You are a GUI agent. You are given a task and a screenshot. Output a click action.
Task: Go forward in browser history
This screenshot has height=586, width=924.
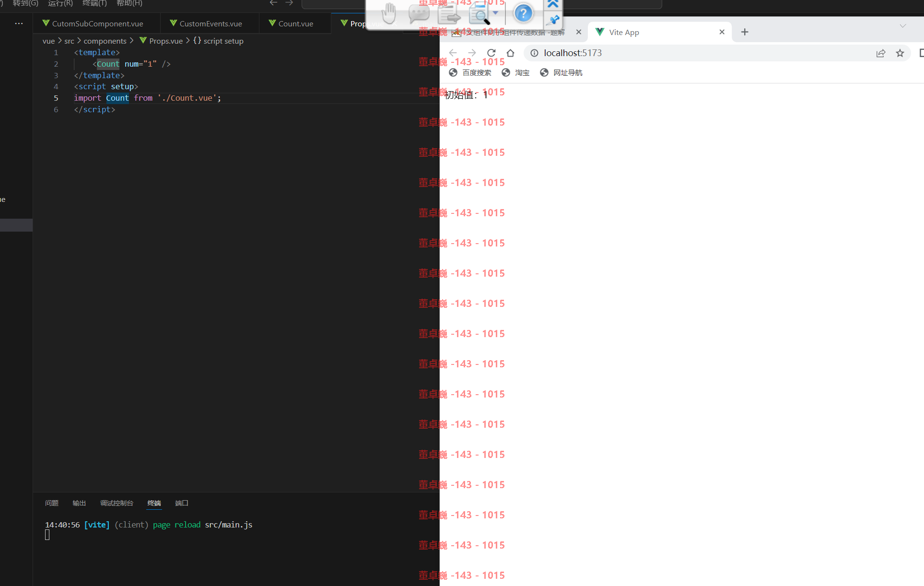pyautogui.click(x=472, y=53)
